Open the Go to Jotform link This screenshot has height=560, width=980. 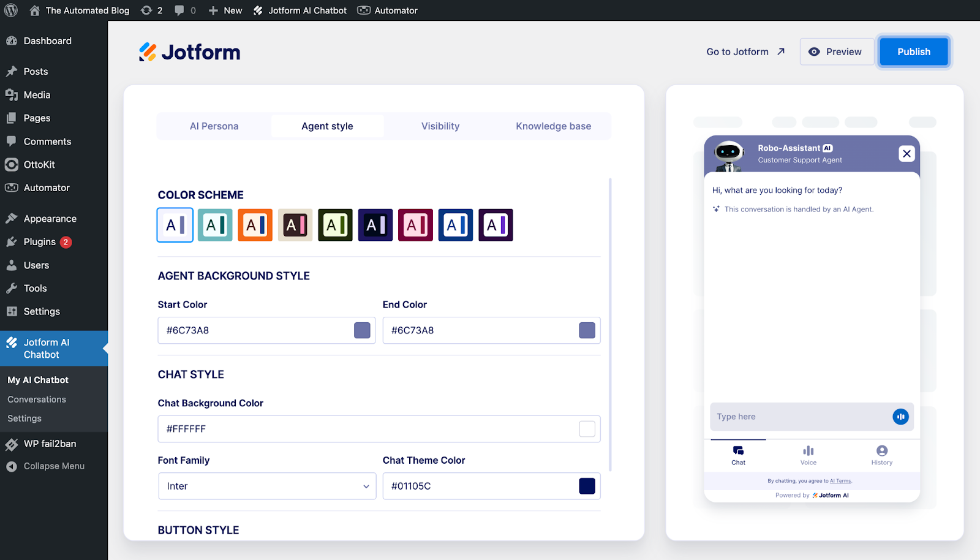[745, 51]
